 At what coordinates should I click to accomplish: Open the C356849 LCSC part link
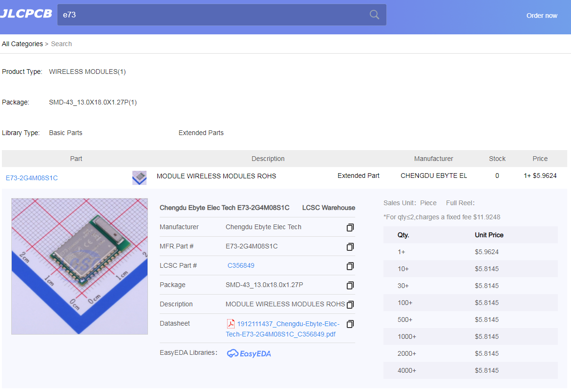[x=241, y=265]
